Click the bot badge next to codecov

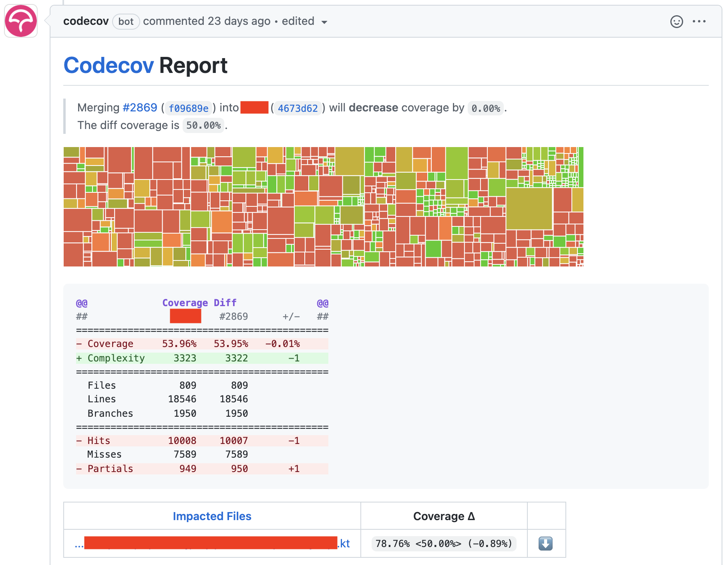point(126,22)
